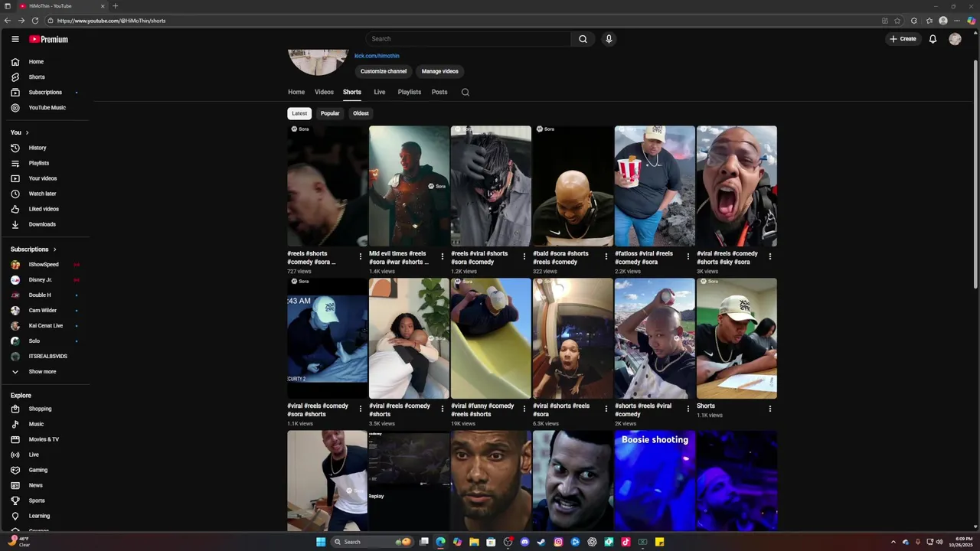Open the account avatar menu
Screen dimensions: 980x551
(955, 39)
